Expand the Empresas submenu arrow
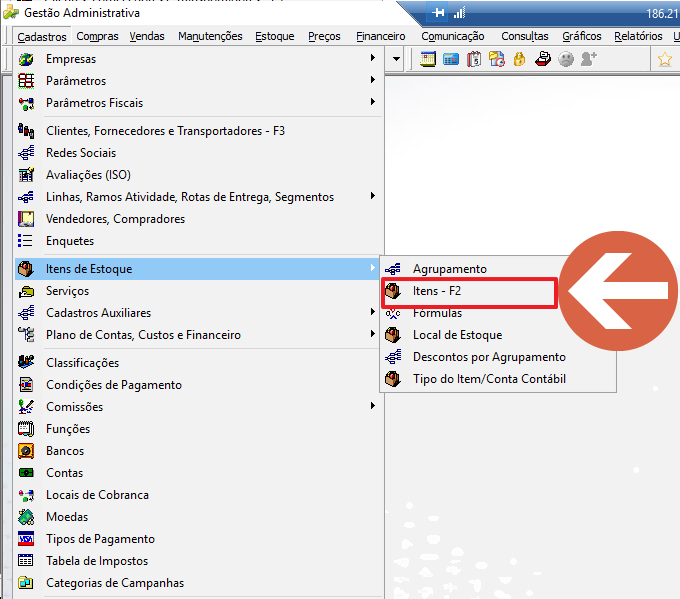Viewport: 680px width, 599px height. (x=373, y=58)
